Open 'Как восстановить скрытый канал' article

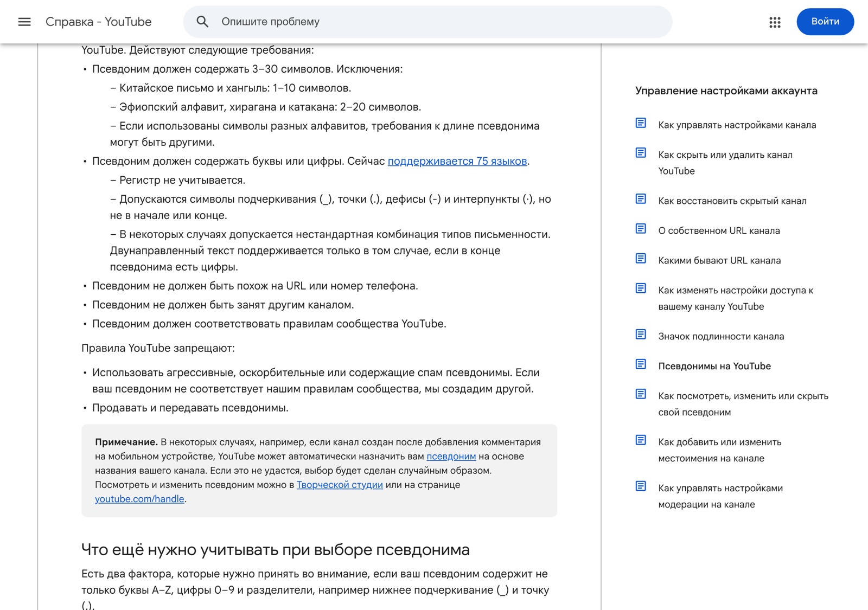click(732, 201)
